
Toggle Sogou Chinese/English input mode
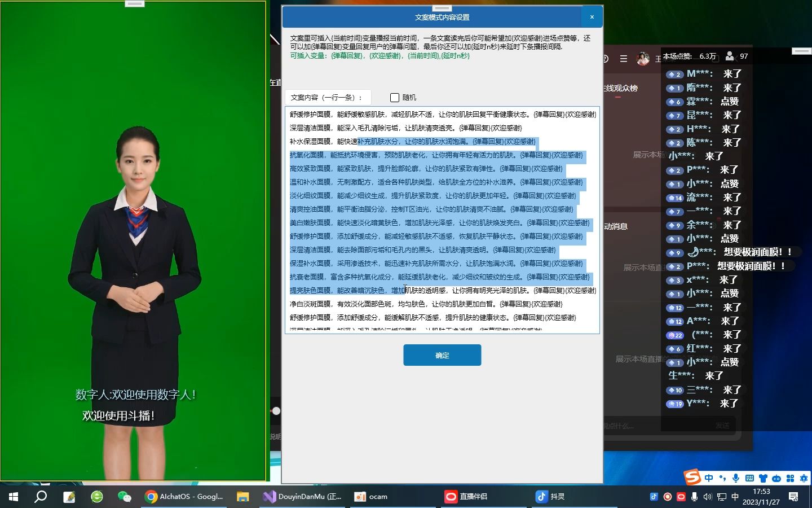pyautogui.click(x=709, y=479)
